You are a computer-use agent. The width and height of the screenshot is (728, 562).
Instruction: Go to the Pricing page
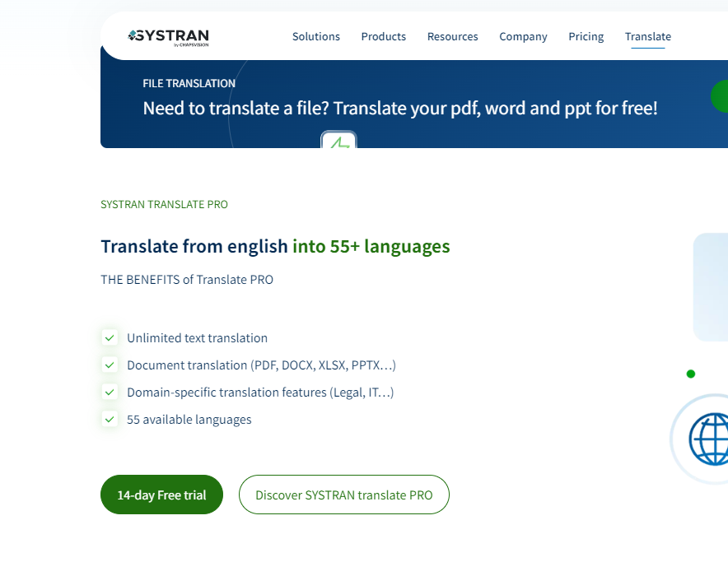pyautogui.click(x=586, y=36)
